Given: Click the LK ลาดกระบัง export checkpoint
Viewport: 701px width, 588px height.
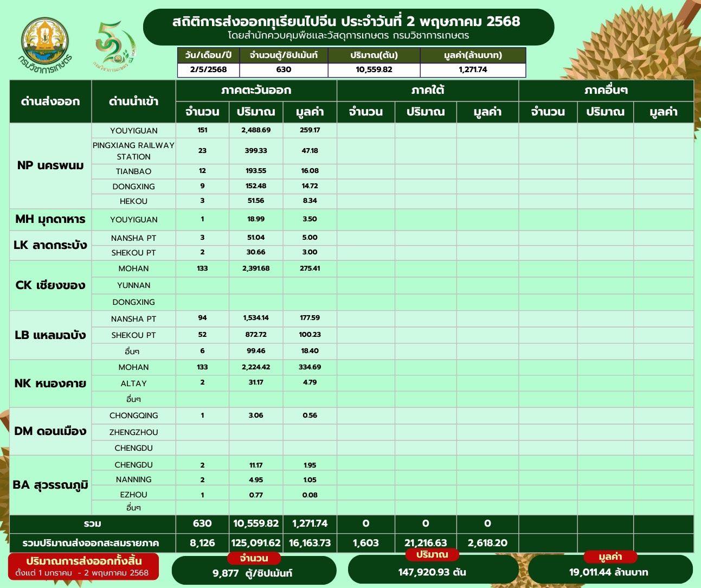Looking at the screenshot, I should 50,245.
